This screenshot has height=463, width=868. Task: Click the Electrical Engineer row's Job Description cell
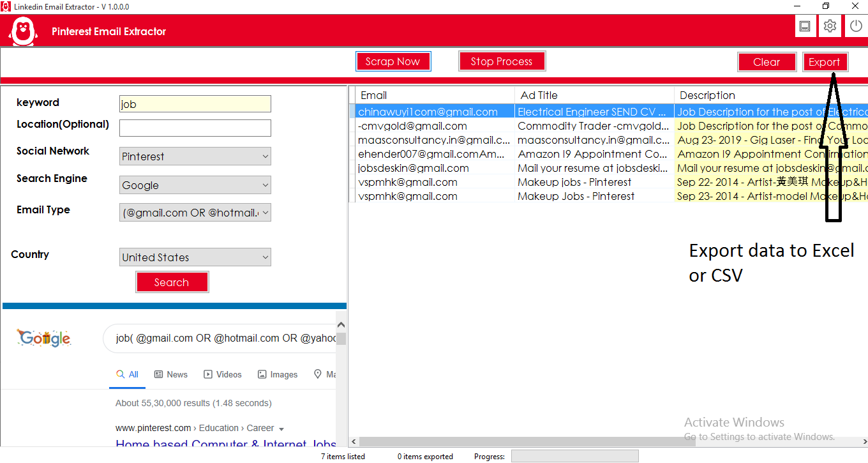(x=771, y=112)
